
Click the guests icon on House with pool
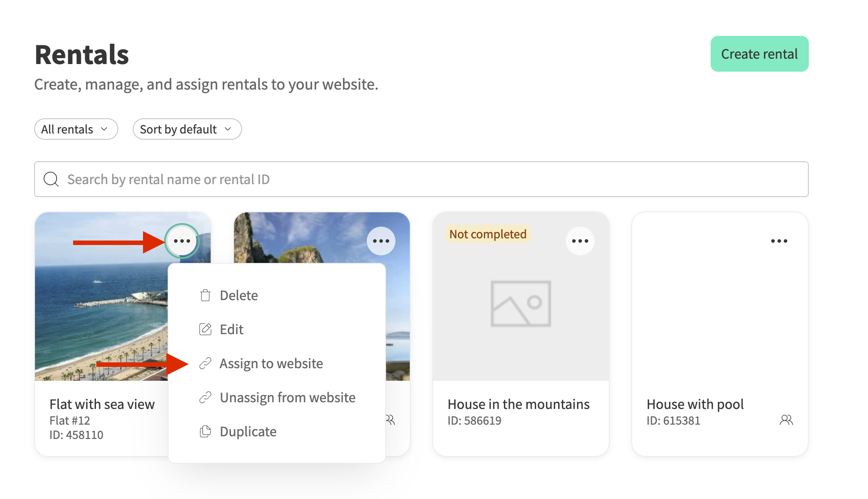[786, 420]
